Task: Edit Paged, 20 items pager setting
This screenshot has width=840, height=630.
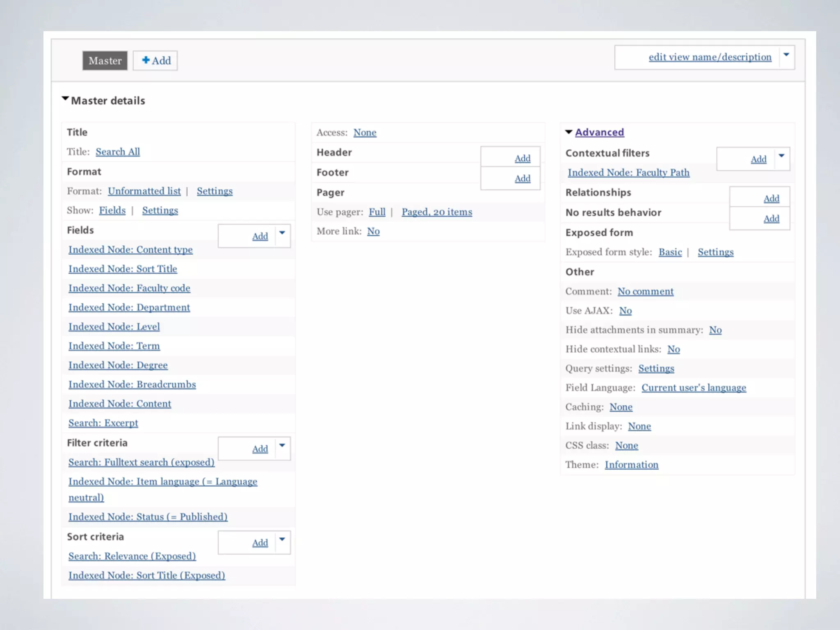Action: pyautogui.click(x=436, y=212)
